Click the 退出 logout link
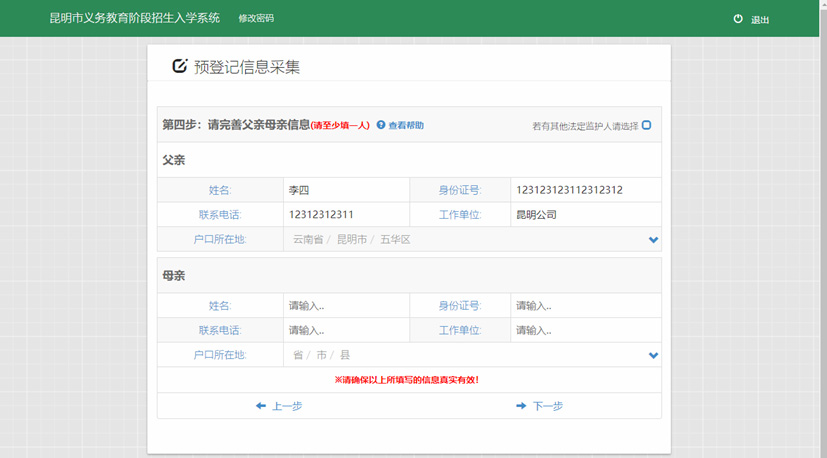The width and height of the screenshot is (827, 458). 760,20
